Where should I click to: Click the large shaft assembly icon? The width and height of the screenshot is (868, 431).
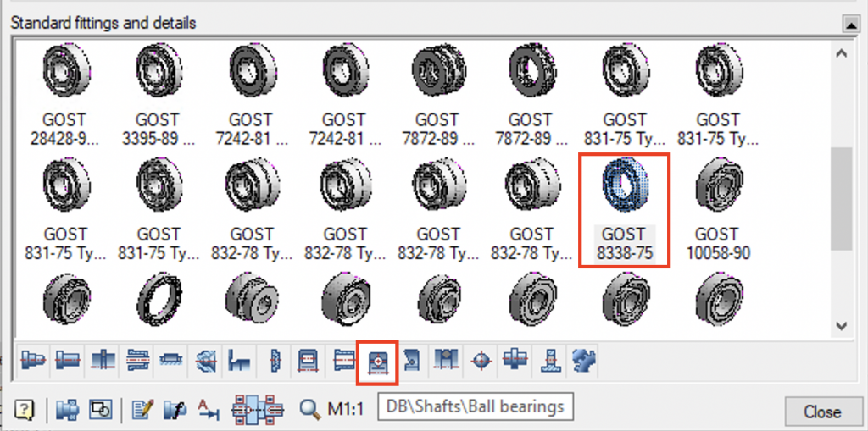[x=257, y=410]
